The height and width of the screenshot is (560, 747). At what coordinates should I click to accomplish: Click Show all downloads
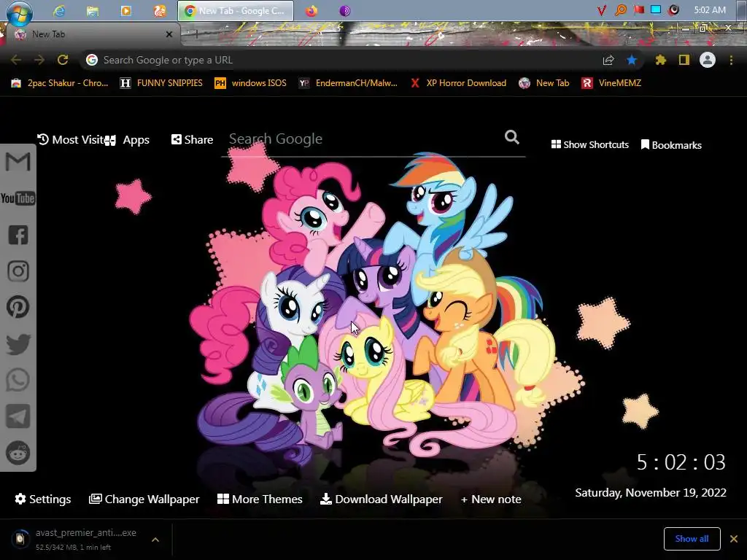(x=692, y=539)
